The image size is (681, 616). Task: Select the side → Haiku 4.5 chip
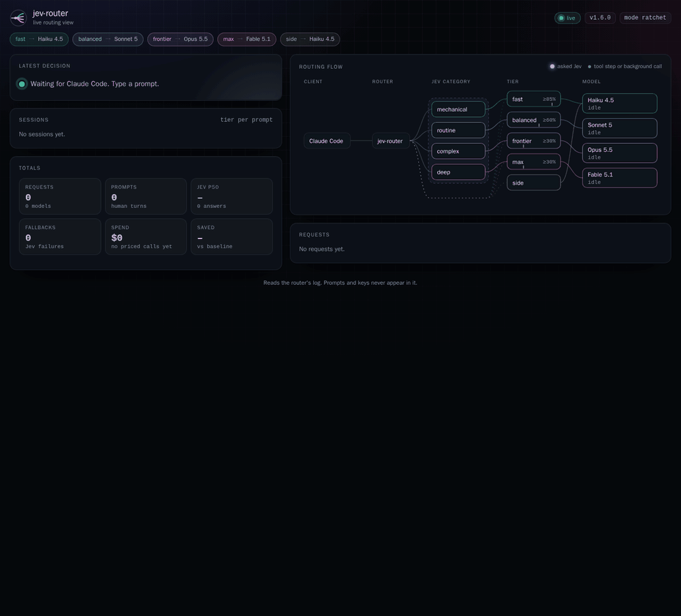(310, 39)
